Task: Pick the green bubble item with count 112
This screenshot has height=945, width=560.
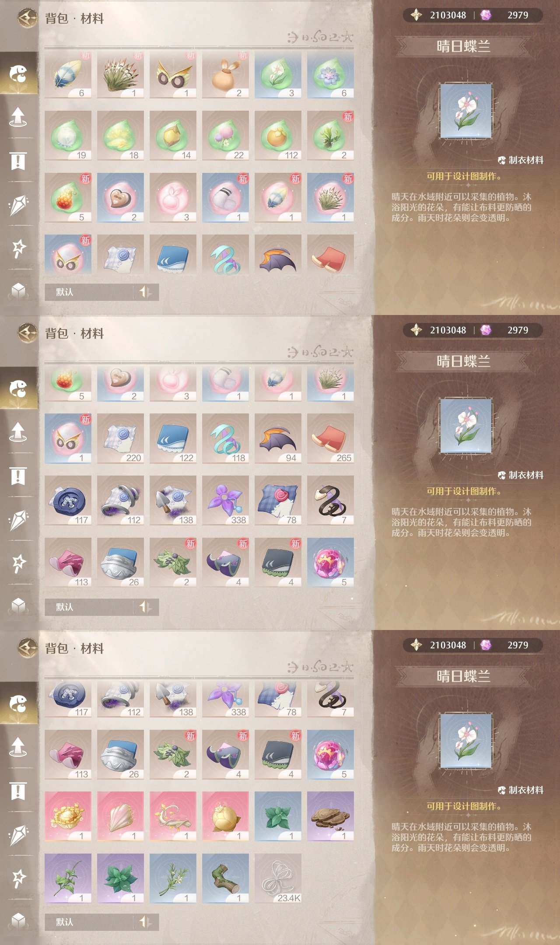Action: coord(278,136)
